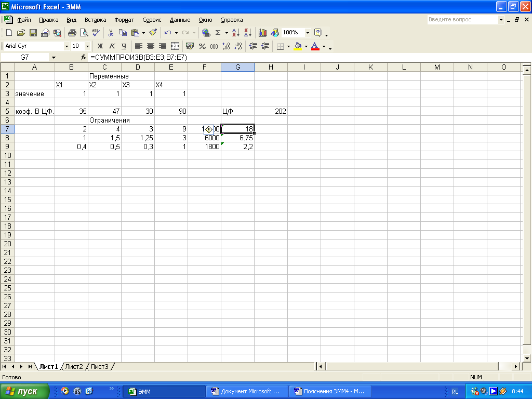
Task: Save the workbook with floppy icon
Action: pos(33,33)
